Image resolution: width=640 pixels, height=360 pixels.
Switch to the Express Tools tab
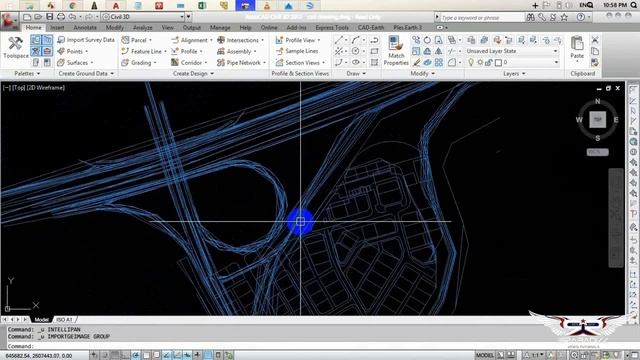click(332, 27)
